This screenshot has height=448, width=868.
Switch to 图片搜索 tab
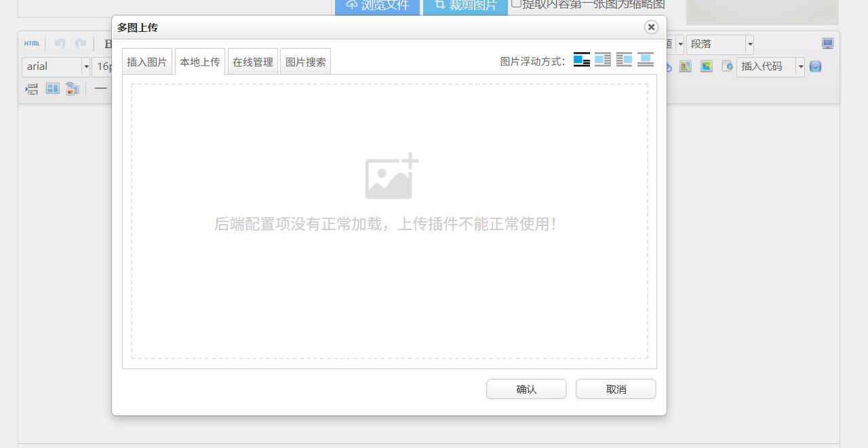[x=306, y=62]
